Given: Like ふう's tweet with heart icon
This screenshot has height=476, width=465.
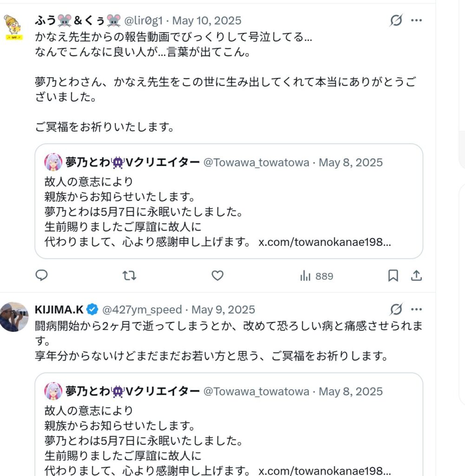Looking at the screenshot, I should coord(217,276).
